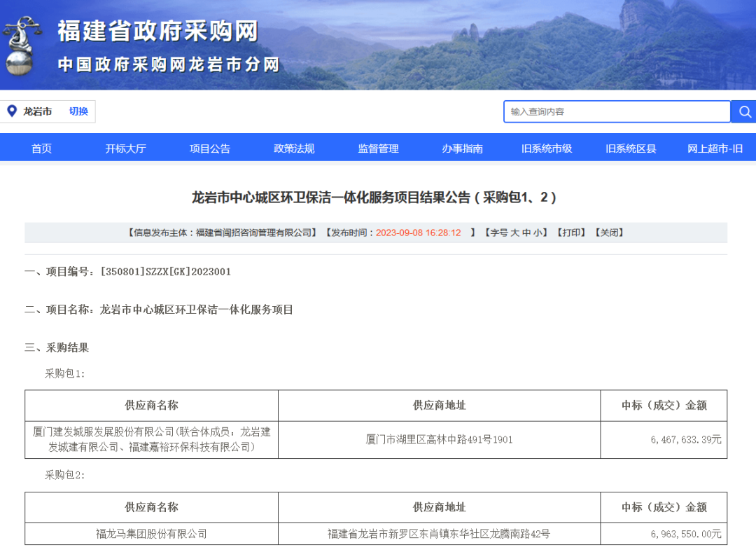The height and width of the screenshot is (559, 756).
Task: Open the 旧系统市级 navigation item
Action: tap(547, 149)
